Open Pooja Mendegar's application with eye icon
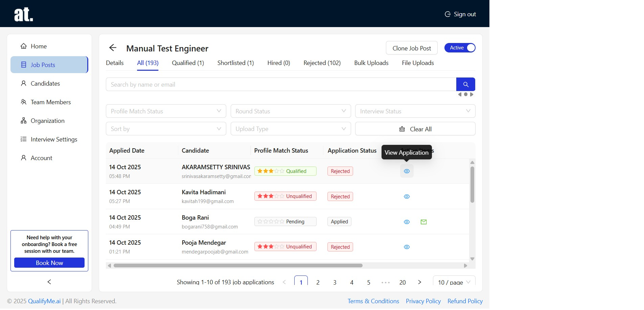This screenshot has width=644, height=310. click(407, 247)
